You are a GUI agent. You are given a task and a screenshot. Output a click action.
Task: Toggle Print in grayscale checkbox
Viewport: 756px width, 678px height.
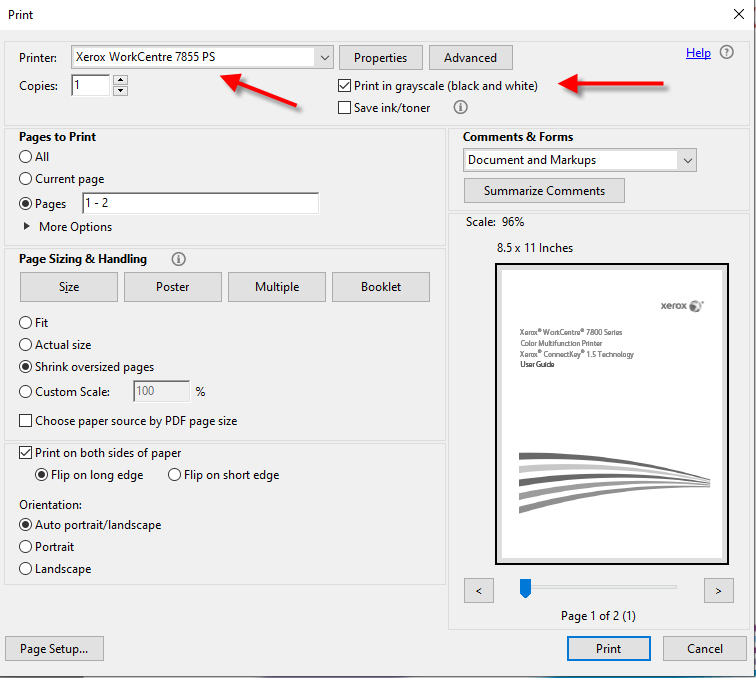click(344, 86)
